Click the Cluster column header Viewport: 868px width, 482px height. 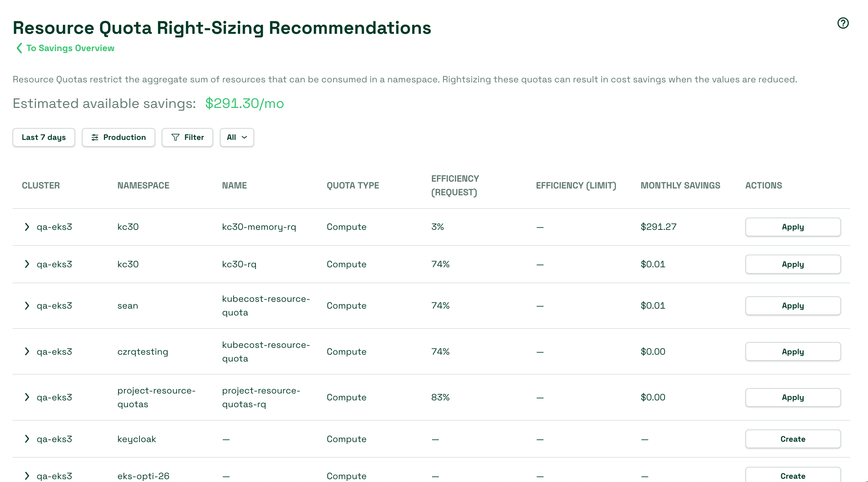tap(41, 186)
